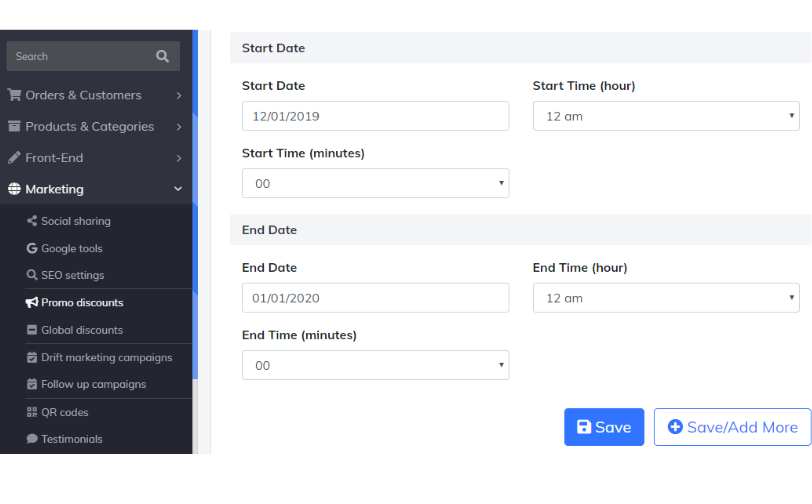The image size is (812, 504).
Task: Open the Start Time (hour) dropdown
Action: click(666, 116)
